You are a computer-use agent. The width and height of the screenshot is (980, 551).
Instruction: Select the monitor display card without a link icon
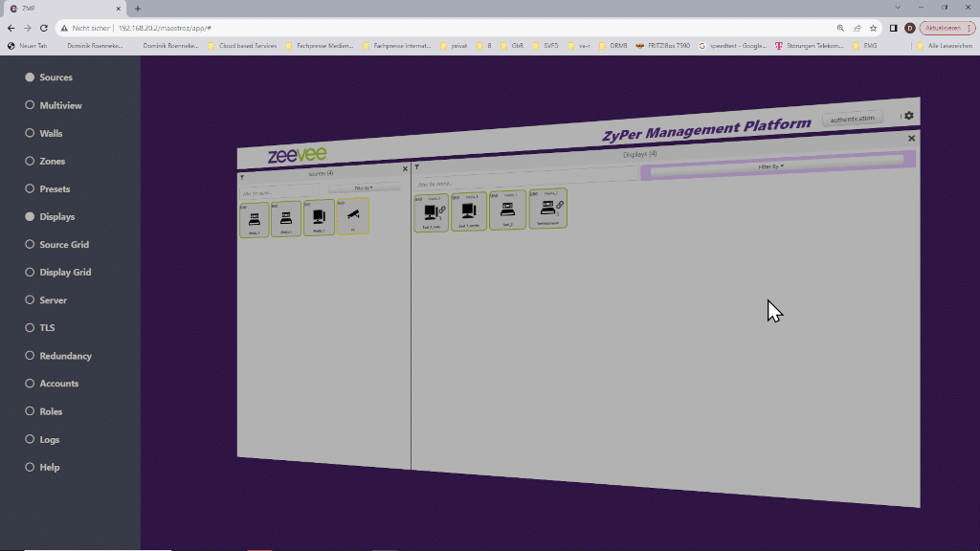469,211
